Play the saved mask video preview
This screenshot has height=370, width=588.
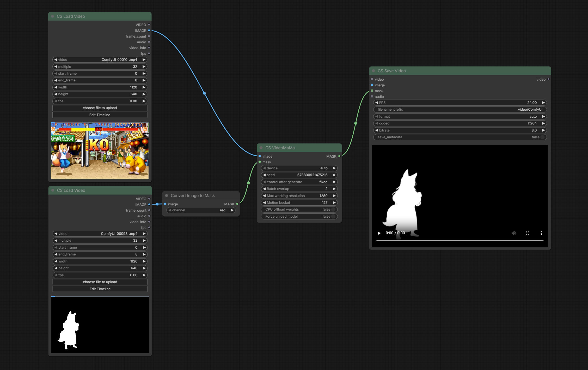pyautogui.click(x=379, y=233)
